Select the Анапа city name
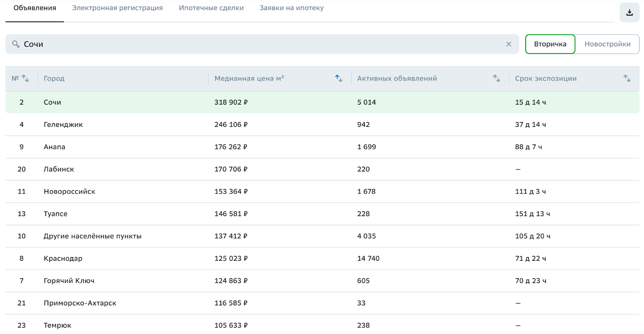The image size is (644, 334). [54, 147]
